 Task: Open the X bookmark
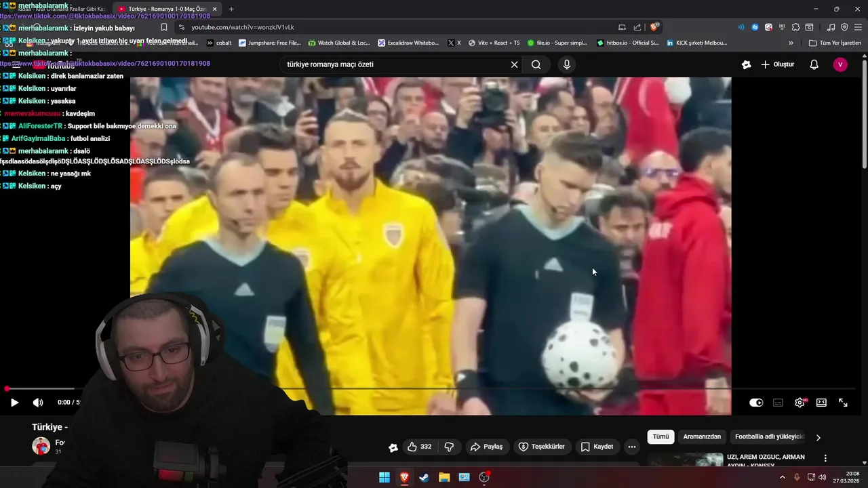(454, 43)
